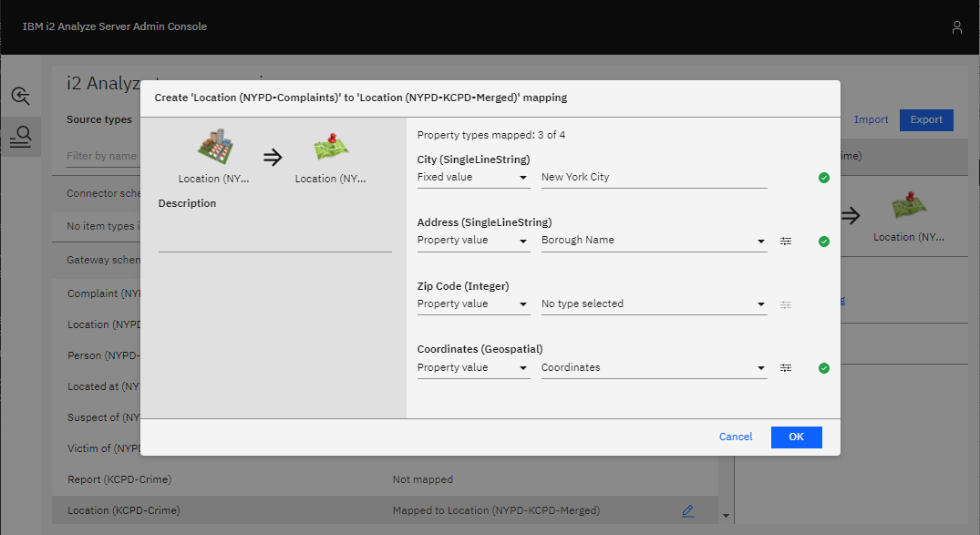Edit the 'New York City' fixed value field

654,178
